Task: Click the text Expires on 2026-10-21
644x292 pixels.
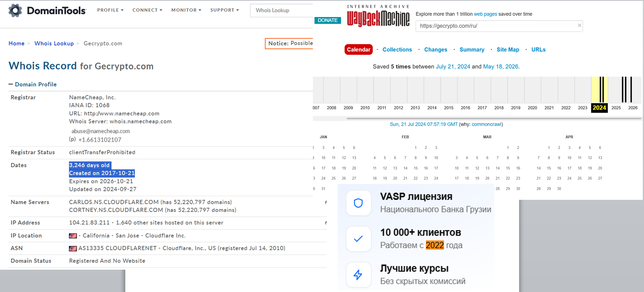Action: pos(101,181)
